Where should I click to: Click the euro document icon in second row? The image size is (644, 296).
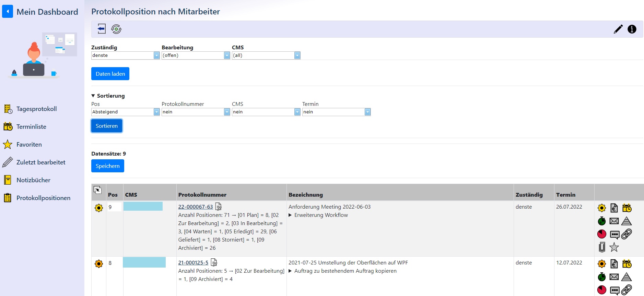pyautogui.click(x=614, y=264)
